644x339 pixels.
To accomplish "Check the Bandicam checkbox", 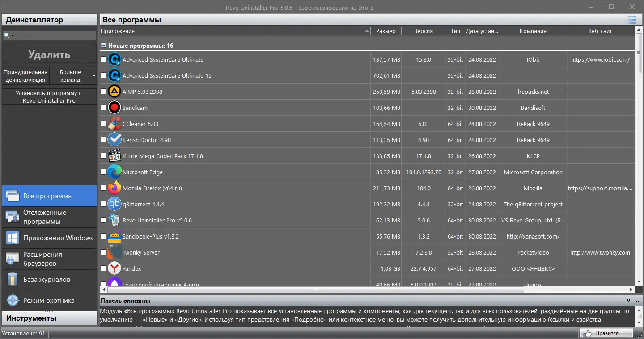I will click(104, 107).
